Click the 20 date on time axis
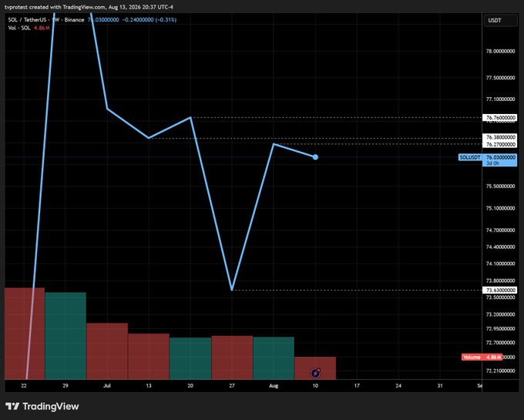Viewport: 524px width, 420px height. point(190,385)
